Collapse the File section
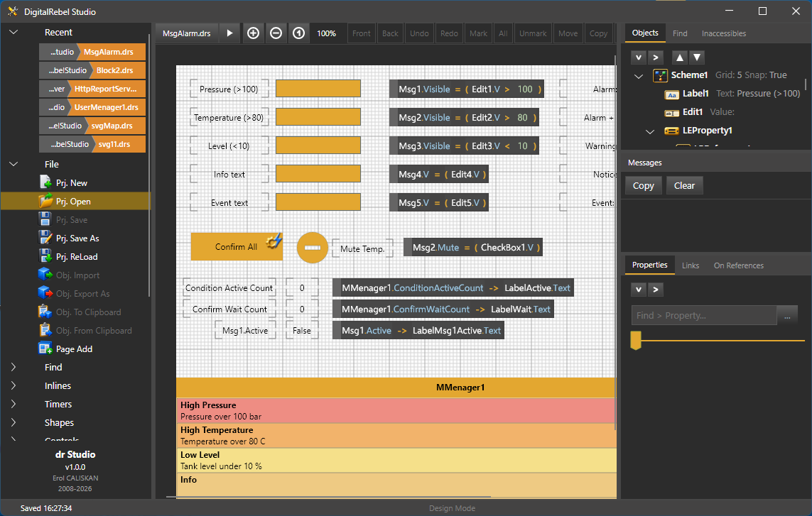 14,164
